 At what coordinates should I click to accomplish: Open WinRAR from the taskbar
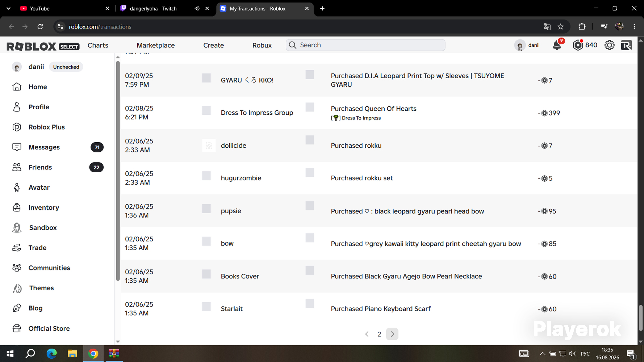coord(114,354)
